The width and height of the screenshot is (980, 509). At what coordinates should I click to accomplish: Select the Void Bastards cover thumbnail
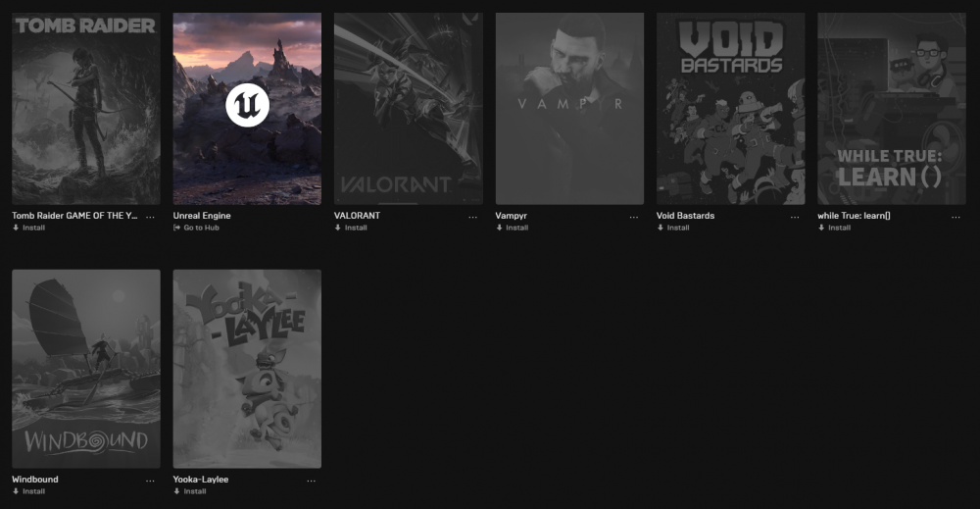(731, 109)
